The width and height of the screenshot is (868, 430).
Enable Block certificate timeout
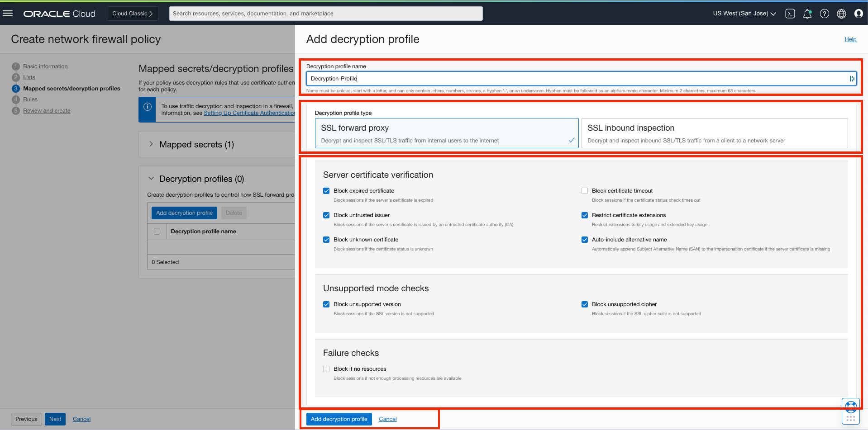[x=584, y=190]
